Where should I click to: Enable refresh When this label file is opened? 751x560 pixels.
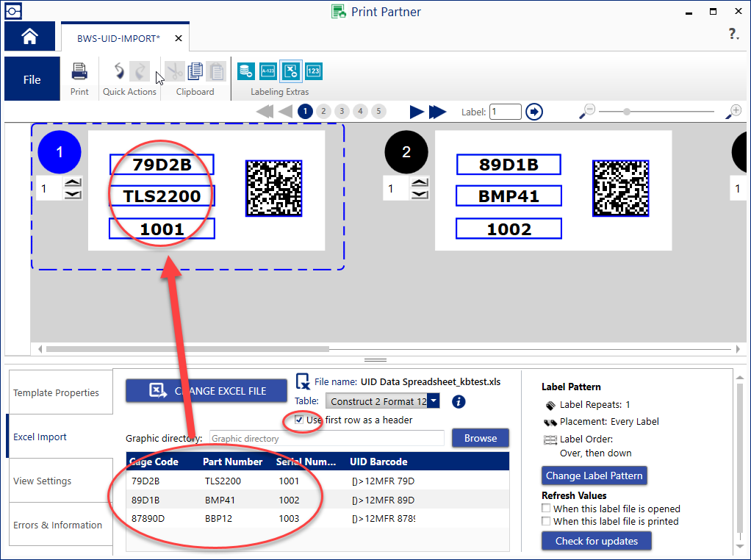pos(546,509)
